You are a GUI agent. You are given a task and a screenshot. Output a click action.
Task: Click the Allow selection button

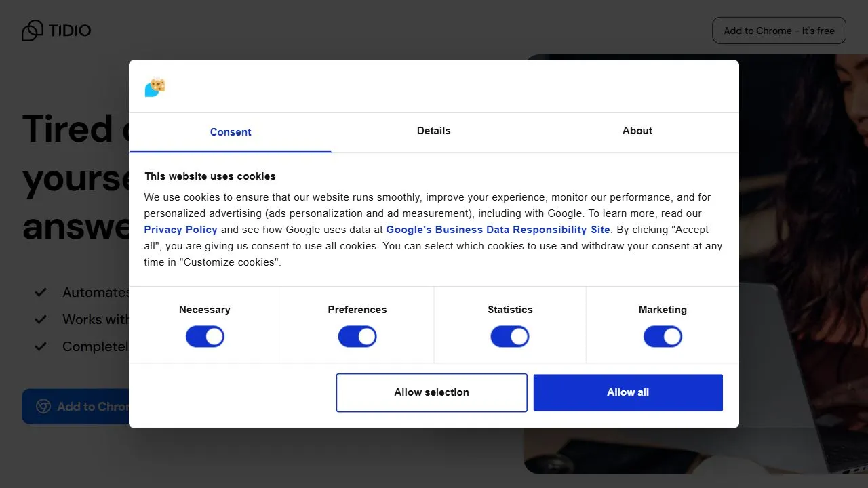[432, 392]
